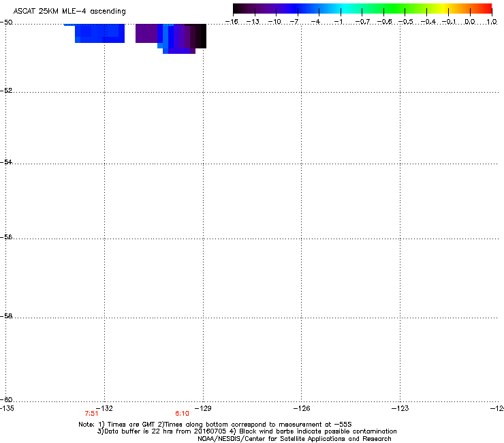Image resolution: width=504 pixels, height=443 pixels.
Task: Click the -123 longitude axis label
Action: (400, 408)
